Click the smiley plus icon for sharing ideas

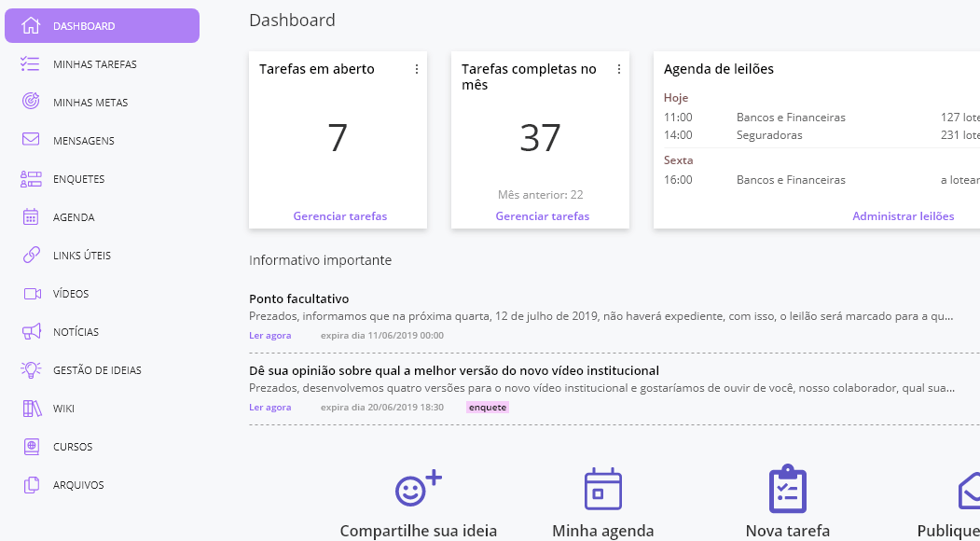click(418, 489)
